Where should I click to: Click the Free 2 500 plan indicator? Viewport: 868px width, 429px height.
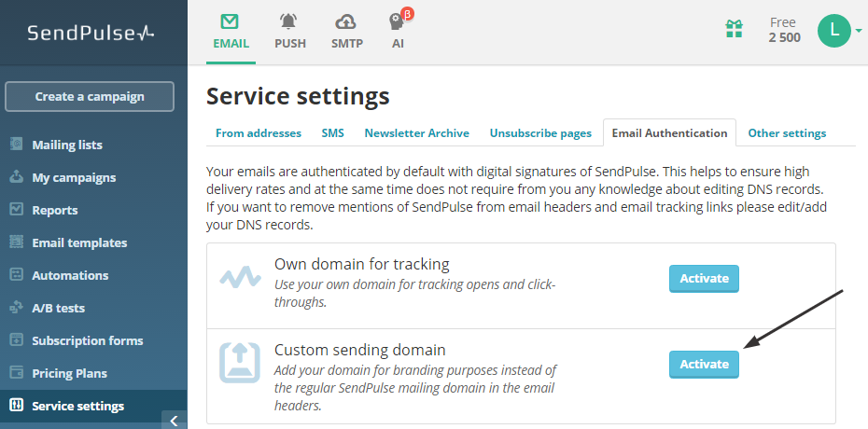point(784,31)
